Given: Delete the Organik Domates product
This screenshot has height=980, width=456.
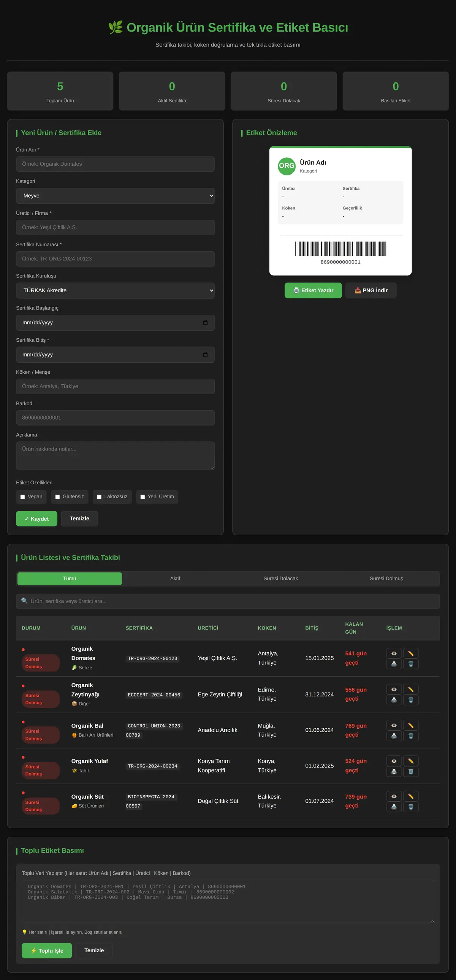Looking at the screenshot, I should tap(411, 664).
